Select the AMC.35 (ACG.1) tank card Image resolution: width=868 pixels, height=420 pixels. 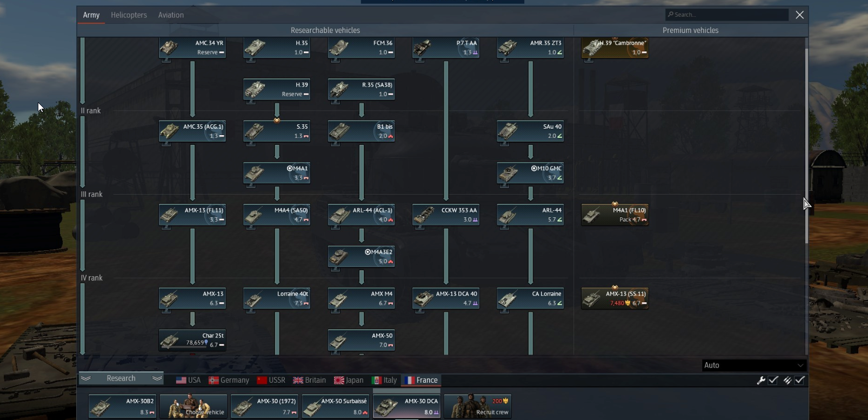tap(192, 131)
